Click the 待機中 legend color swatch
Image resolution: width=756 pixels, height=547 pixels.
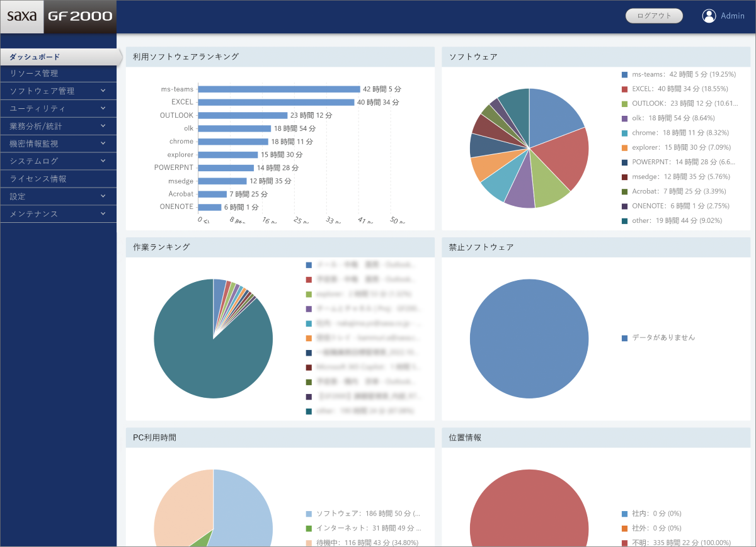309,543
